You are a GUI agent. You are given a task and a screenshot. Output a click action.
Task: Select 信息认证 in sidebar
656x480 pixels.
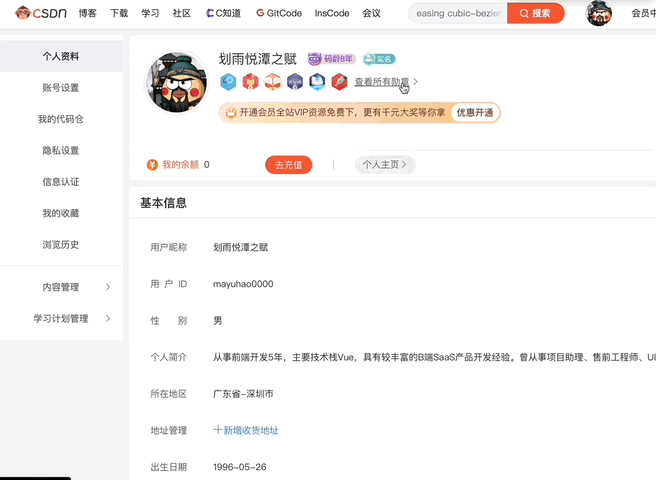[61, 182]
